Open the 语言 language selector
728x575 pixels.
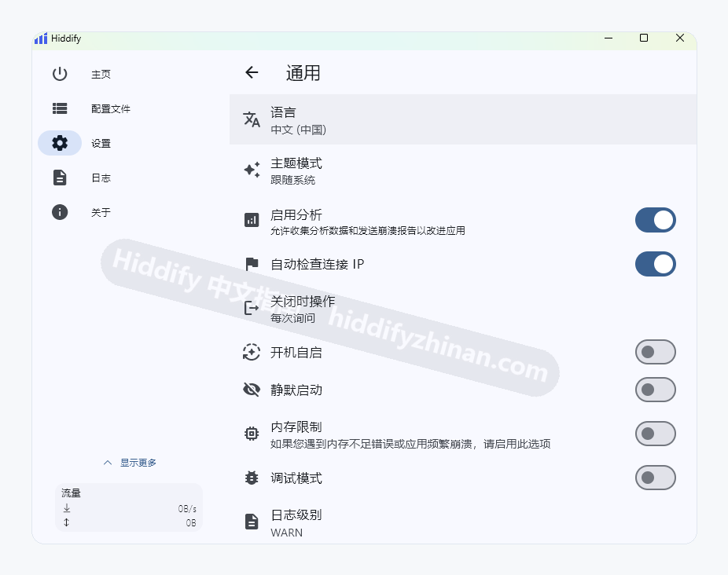pyautogui.click(x=463, y=119)
